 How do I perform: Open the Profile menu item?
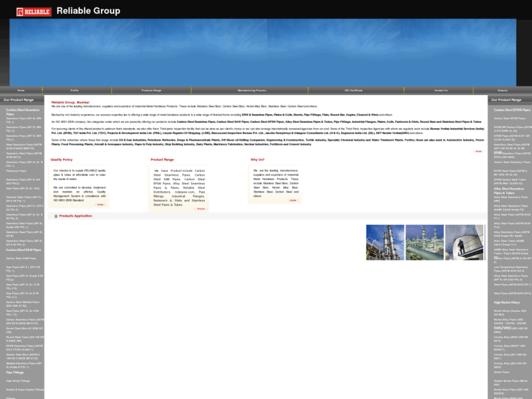click(x=75, y=90)
